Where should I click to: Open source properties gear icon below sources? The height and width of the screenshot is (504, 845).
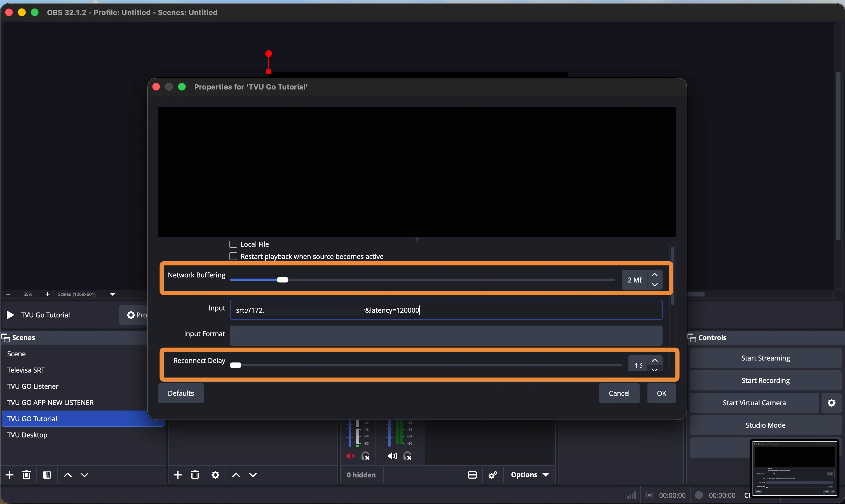[x=215, y=475]
